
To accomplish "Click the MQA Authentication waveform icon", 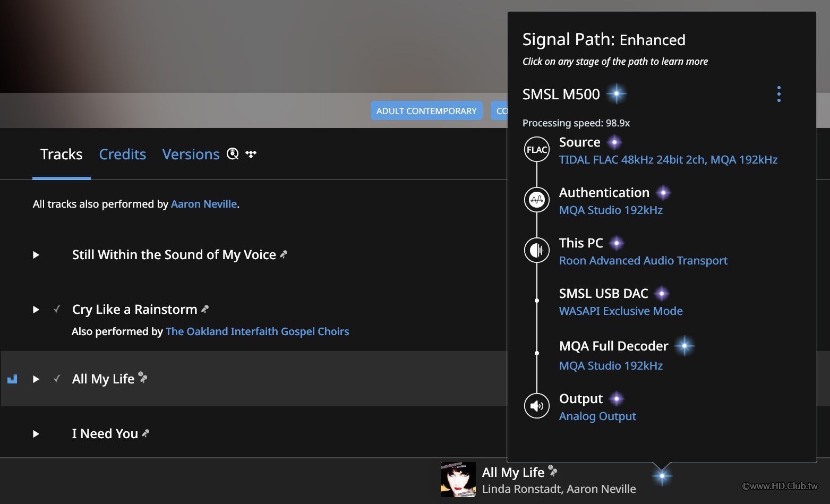I will pyautogui.click(x=536, y=200).
